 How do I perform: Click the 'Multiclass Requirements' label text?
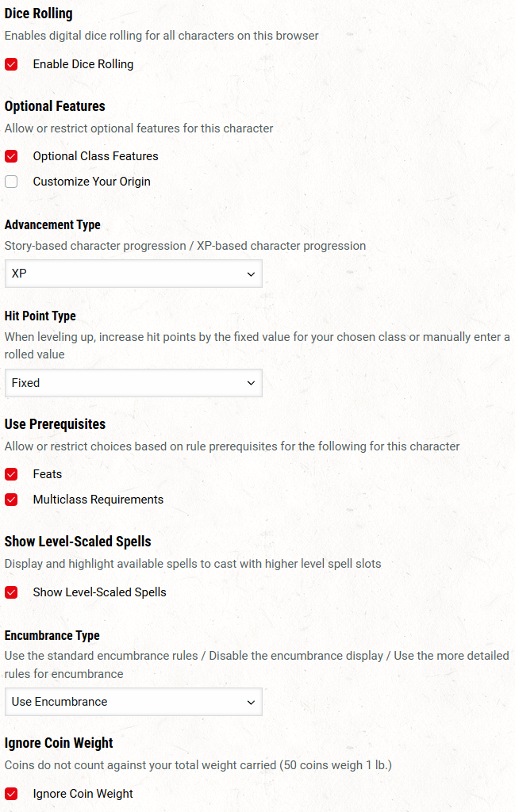click(98, 500)
